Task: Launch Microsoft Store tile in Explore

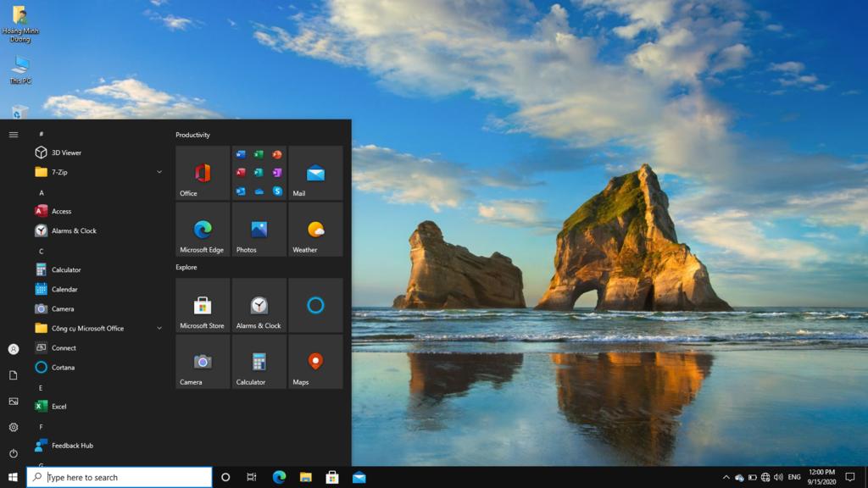Action: [x=203, y=306]
